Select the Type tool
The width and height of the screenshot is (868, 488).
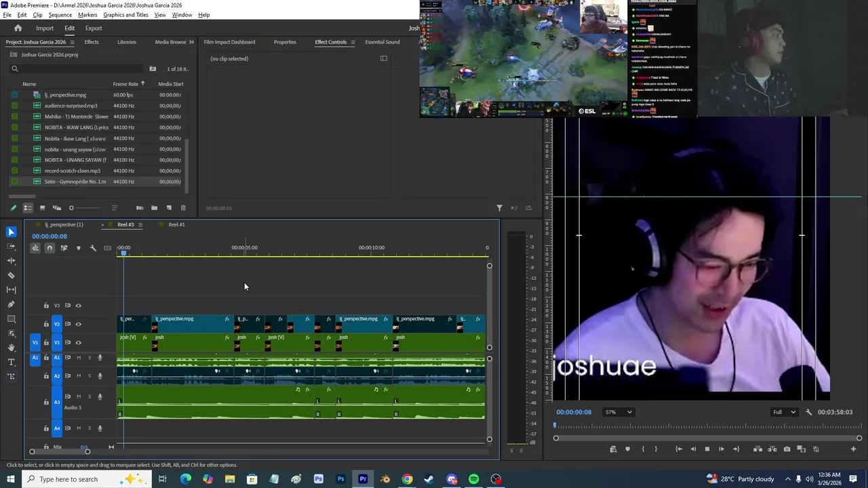(11, 362)
